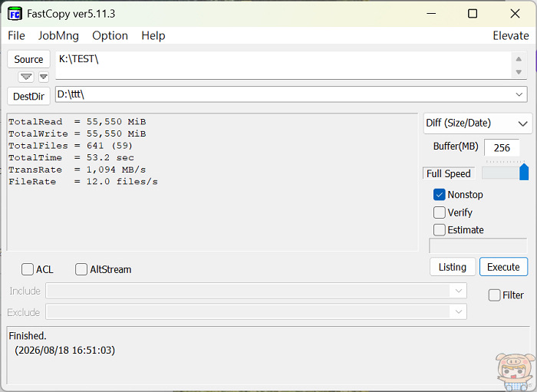Screen dimensions: 537x392
Task: Click the source field scroll up arrow
Action: point(519,59)
